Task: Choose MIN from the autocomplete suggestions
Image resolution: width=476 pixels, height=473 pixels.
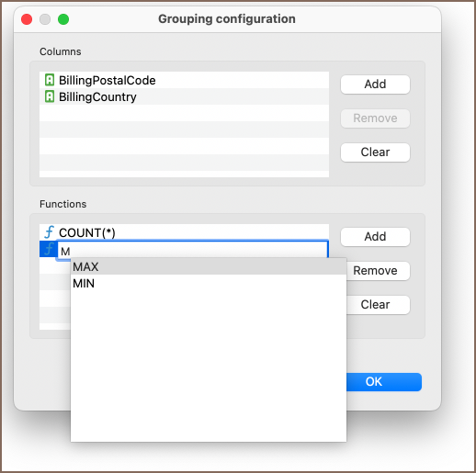Action: (x=209, y=283)
